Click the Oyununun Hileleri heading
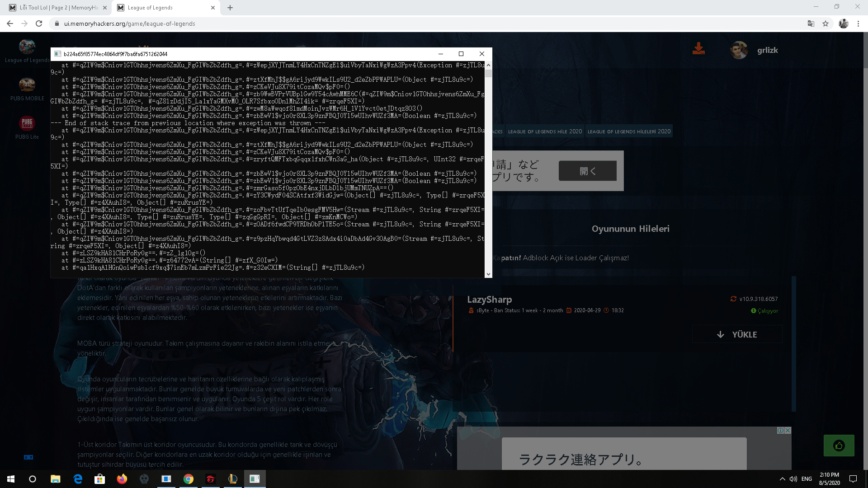This screenshot has height=488, width=868. point(630,229)
